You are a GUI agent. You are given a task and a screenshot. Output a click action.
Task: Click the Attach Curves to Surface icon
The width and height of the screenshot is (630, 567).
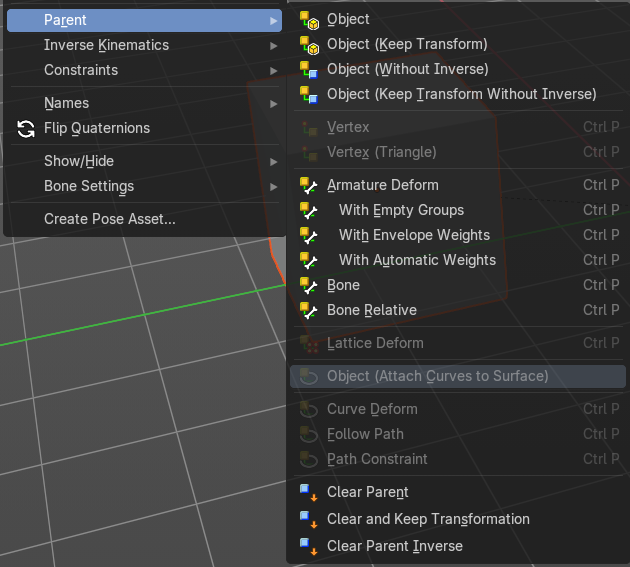coord(309,377)
